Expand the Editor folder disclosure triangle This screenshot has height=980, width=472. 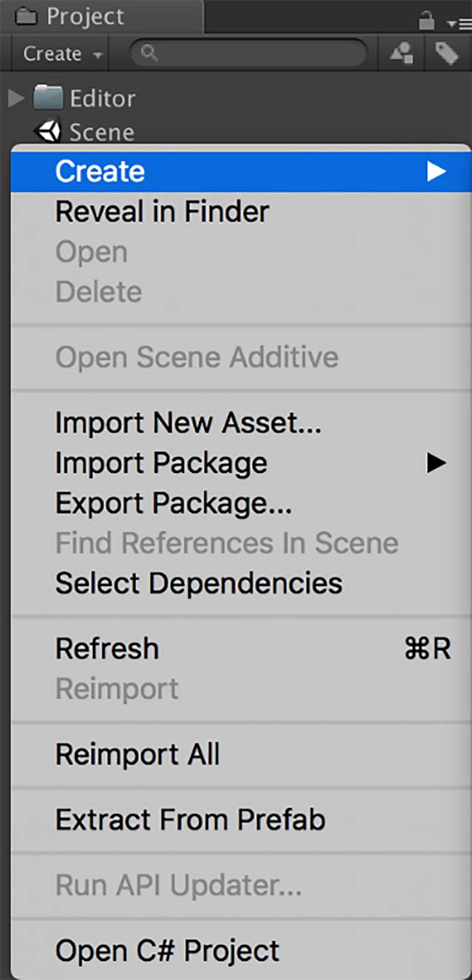[x=16, y=98]
